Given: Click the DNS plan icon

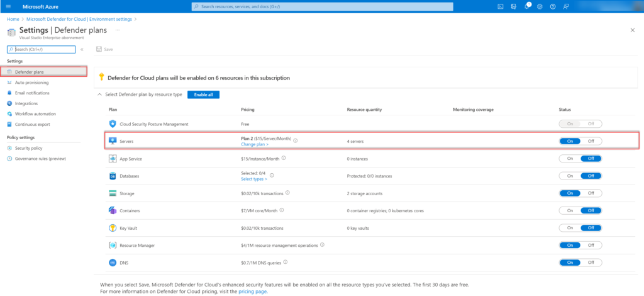Looking at the screenshot, I should tap(113, 262).
